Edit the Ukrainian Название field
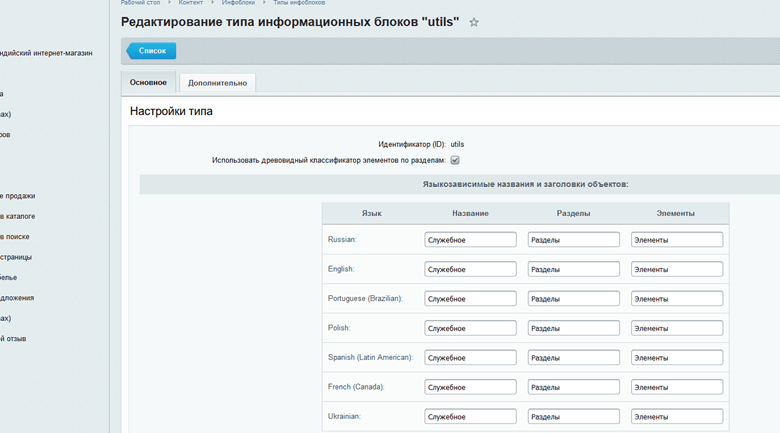780x433 pixels. tap(470, 416)
